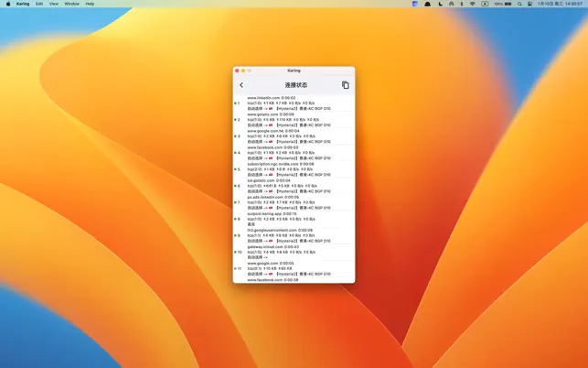Screen dimensions: 588x368
Task: Select www.facebook.com 0:00:03 entry
Action: [294, 153]
